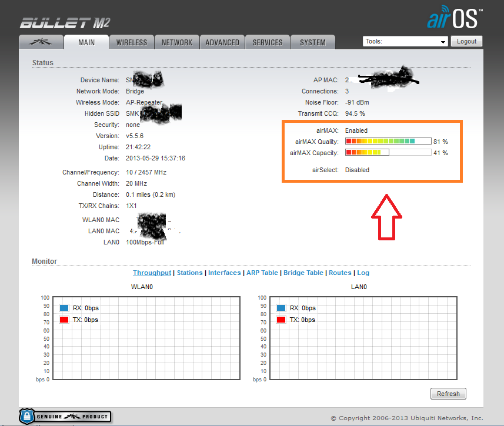Click the Connections value 3
The height and width of the screenshot is (426, 504).
[x=347, y=91]
